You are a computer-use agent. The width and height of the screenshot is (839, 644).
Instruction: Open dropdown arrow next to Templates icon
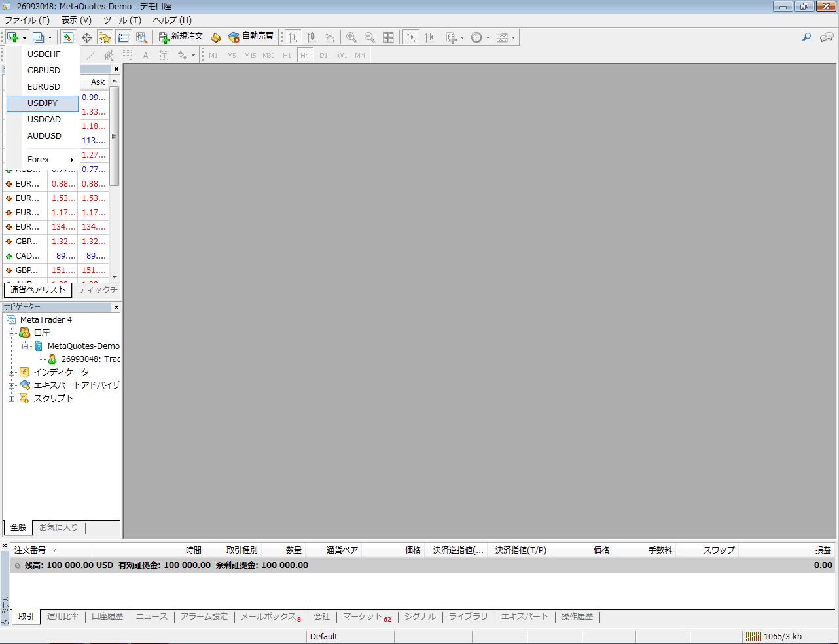(x=513, y=37)
